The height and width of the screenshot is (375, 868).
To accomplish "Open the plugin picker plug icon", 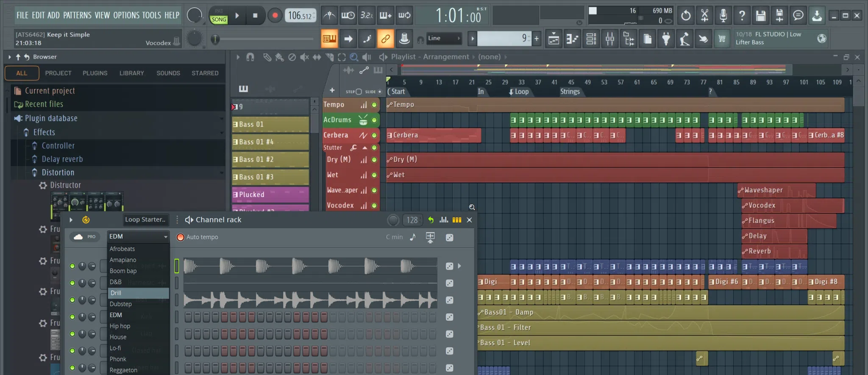I will [666, 39].
